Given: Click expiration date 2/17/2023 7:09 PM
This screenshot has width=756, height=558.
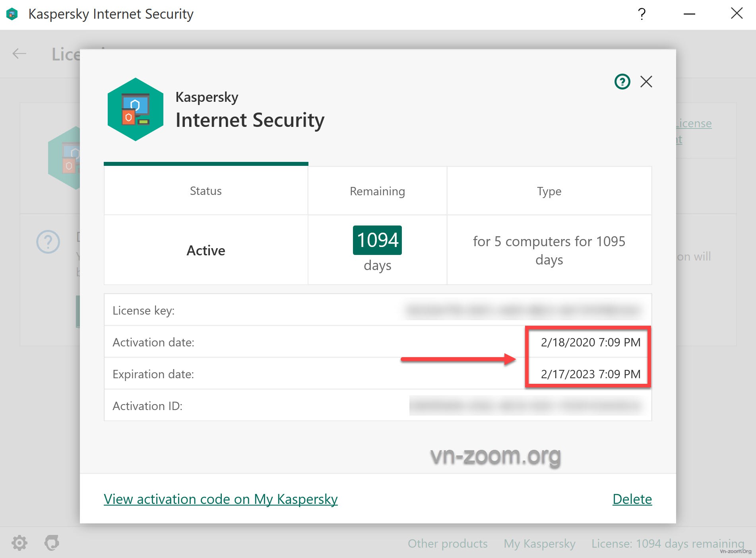Looking at the screenshot, I should coord(591,374).
